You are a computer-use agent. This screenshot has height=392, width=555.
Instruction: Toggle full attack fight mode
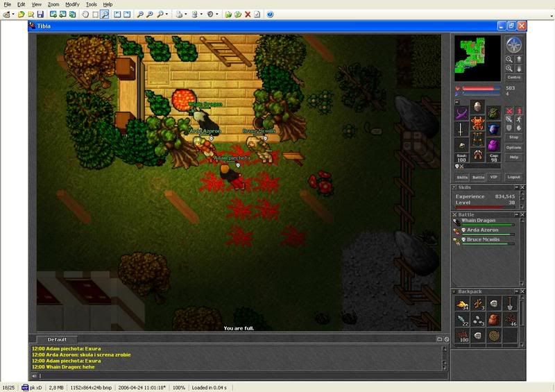509,111
